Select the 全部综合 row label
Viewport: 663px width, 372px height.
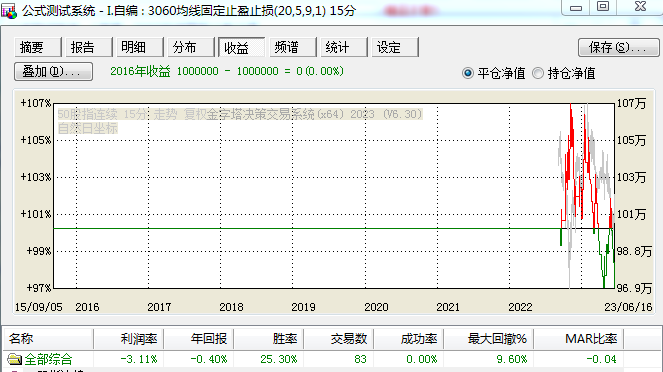coord(49,359)
